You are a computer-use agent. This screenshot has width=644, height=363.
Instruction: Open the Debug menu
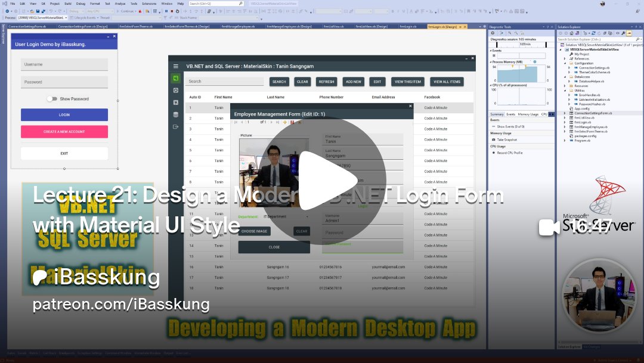pyautogui.click(x=81, y=4)
